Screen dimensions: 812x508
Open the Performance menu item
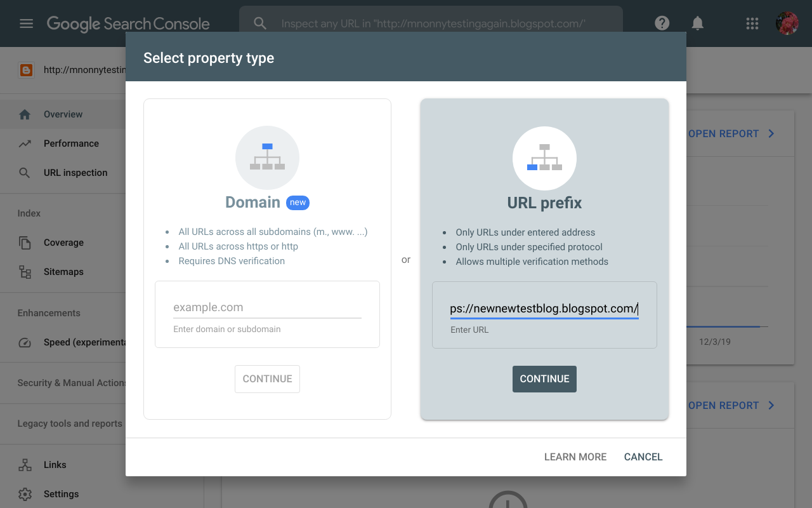[63, 144]
